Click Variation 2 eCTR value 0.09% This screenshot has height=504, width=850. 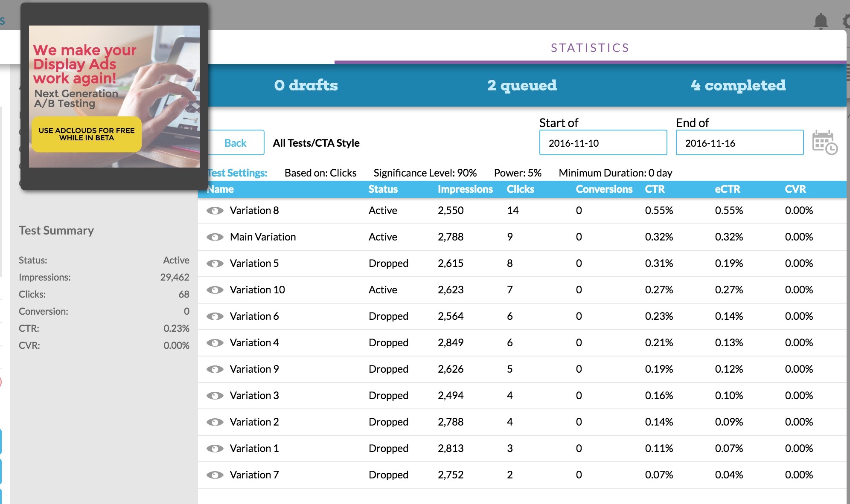pos(729,422)
